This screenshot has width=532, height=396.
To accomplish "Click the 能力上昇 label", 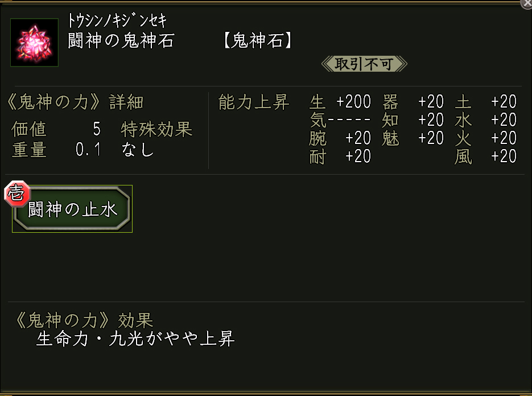I will pyautogui.click(x=254, y=102).
